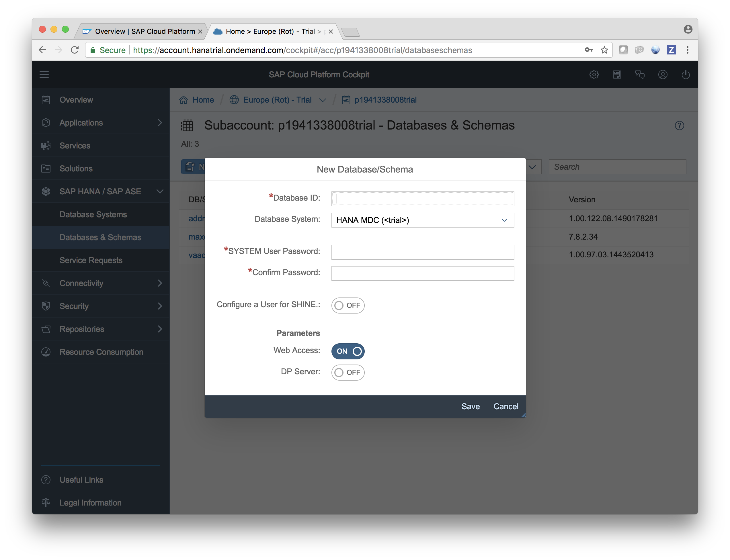Click the subaccount icon beside p1941338008trial
Viewport: 730px width, 560px height.
coord(346,100)
